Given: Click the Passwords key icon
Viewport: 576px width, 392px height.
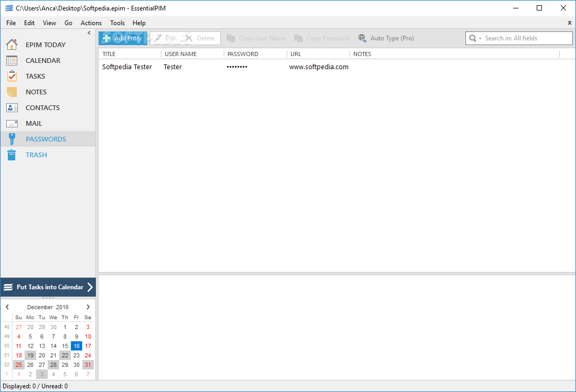Looking at the screenshot, I should 12,139.
